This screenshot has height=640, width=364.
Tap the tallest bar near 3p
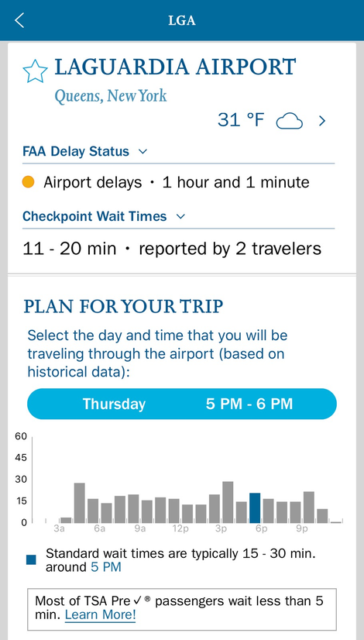click(x=228, y=502)
